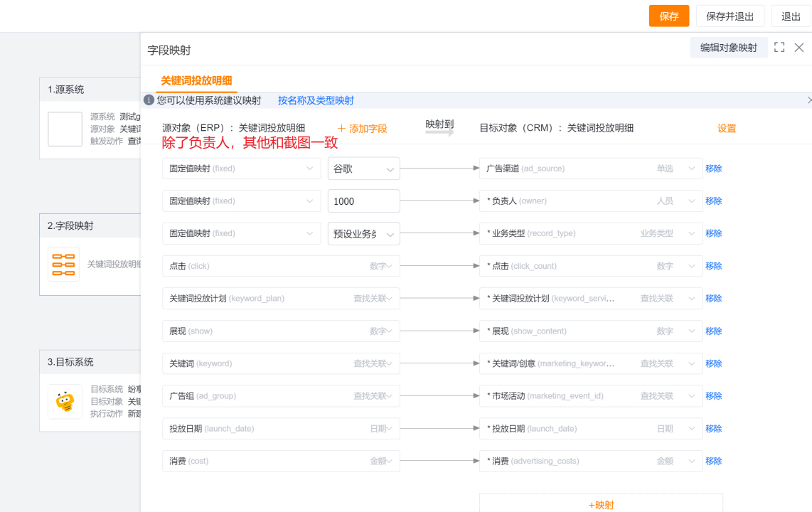Open the 预设业务 value dropdown
Screen dimensions: 812x512
[x=363, y=233]
